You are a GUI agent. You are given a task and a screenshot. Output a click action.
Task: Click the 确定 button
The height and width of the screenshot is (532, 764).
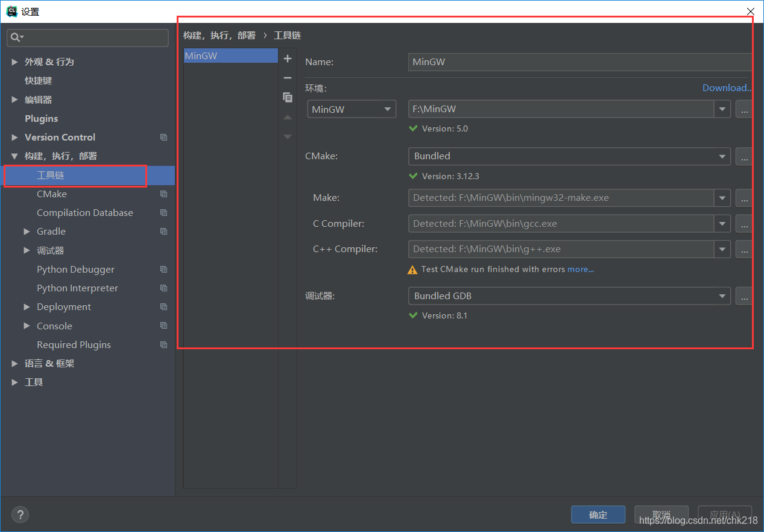point(598,515)
